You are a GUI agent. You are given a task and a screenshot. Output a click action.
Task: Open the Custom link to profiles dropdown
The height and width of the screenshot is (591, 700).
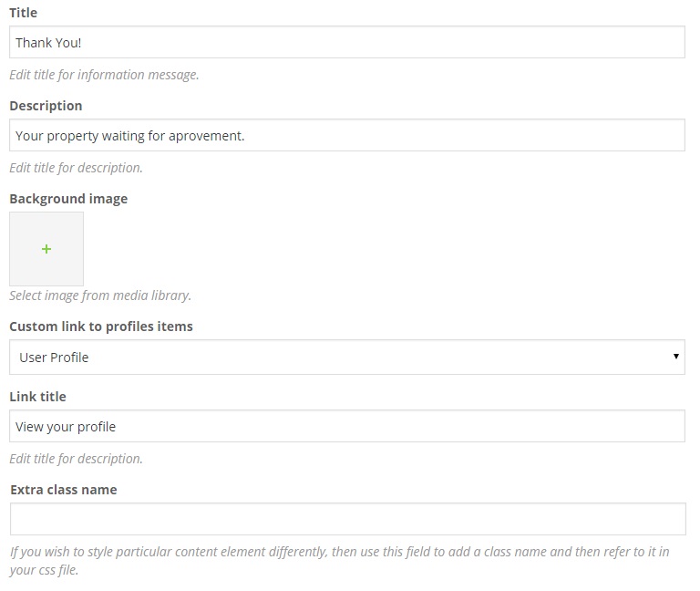click(x=346, y=358)
